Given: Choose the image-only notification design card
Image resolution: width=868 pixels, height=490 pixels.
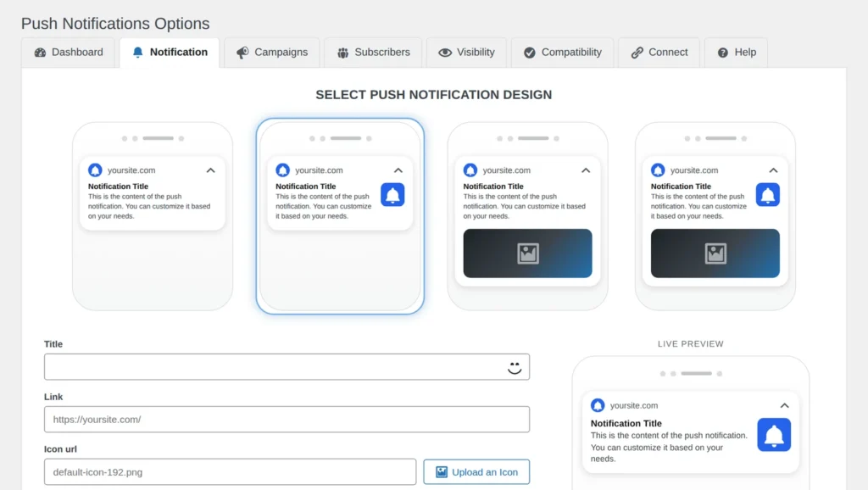Looking at the screenshot, I should click(527, 216).
